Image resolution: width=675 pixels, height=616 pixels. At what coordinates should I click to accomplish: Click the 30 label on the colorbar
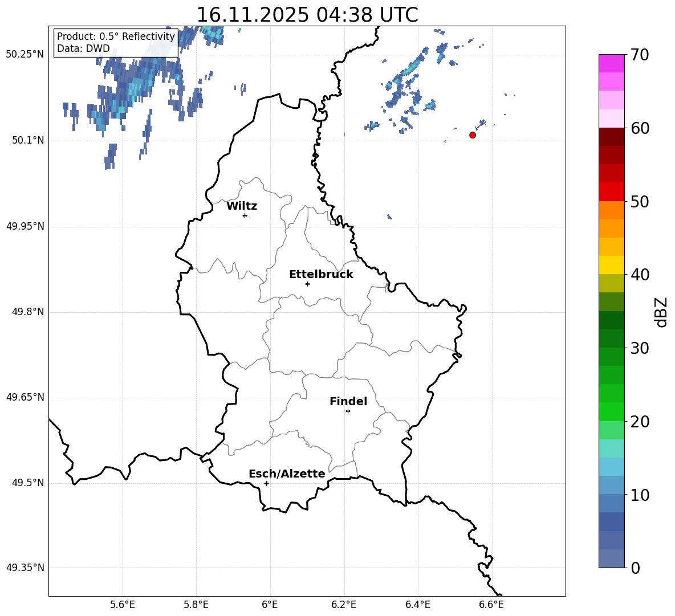(x=640, y=348)
